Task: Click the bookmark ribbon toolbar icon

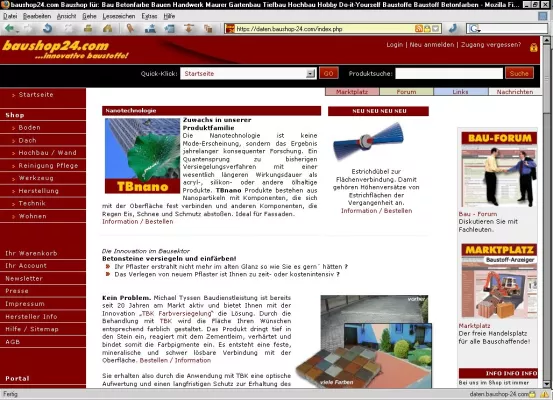Action: [130, 29]
